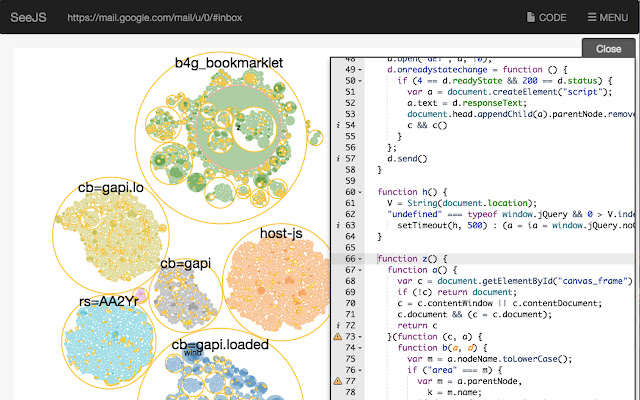Click the 'a.text = d.responseText;' line
This screenshot has height=400, width=640.
pos(467,103)
